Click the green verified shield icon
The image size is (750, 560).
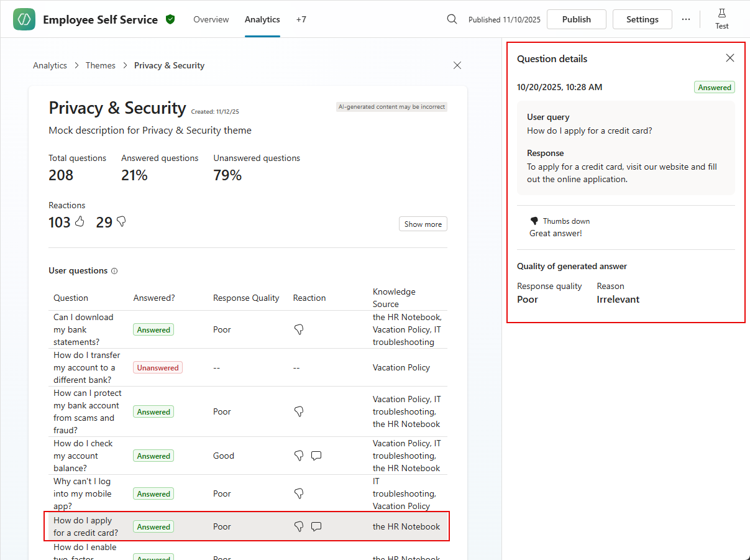pos(170,19)
